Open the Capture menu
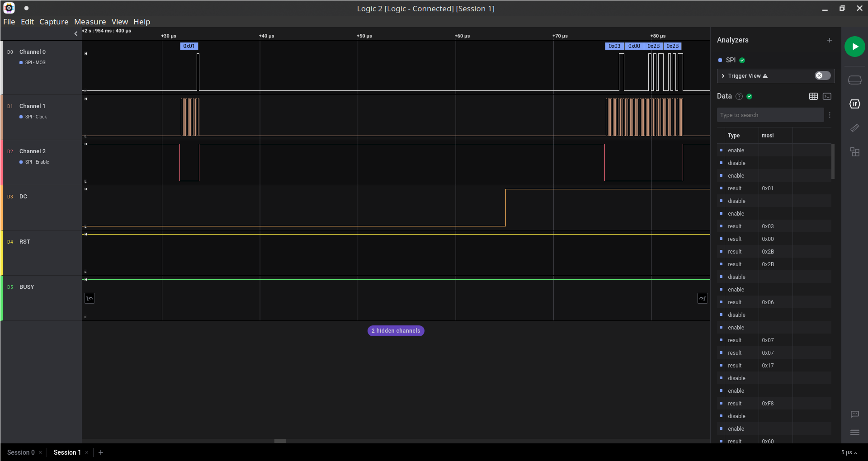The image size is (868, 461). 54,22
